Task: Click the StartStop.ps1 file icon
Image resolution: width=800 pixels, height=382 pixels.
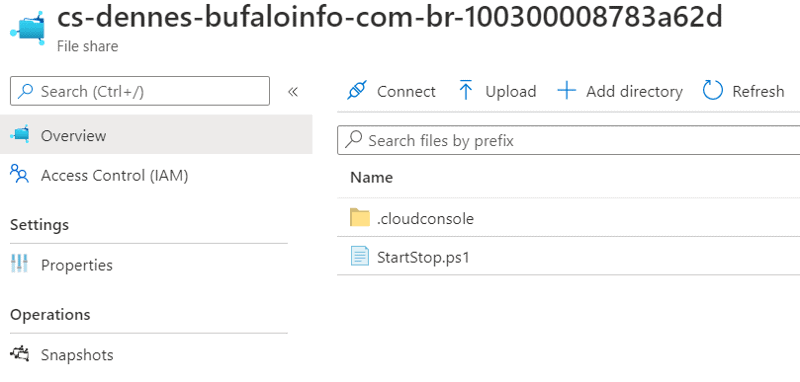Action: click(360, 256)
